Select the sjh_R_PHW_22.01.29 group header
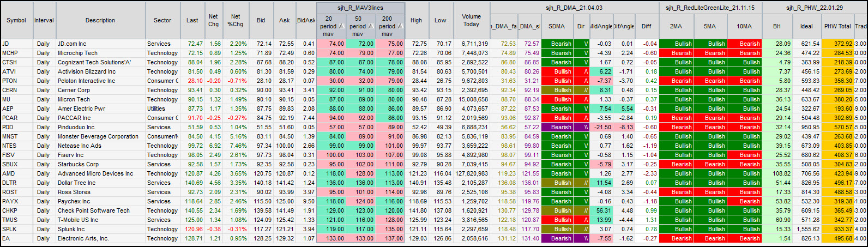868x247 pixels. click(x=815, y=8)
